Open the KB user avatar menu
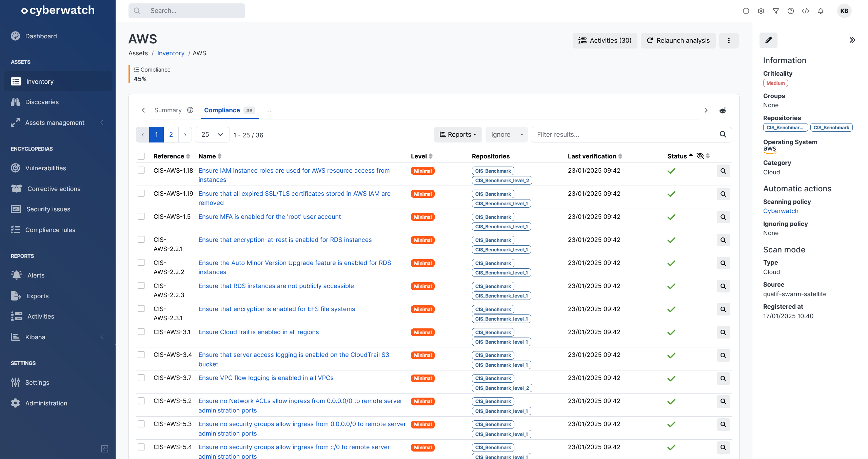 pos(844,11)
